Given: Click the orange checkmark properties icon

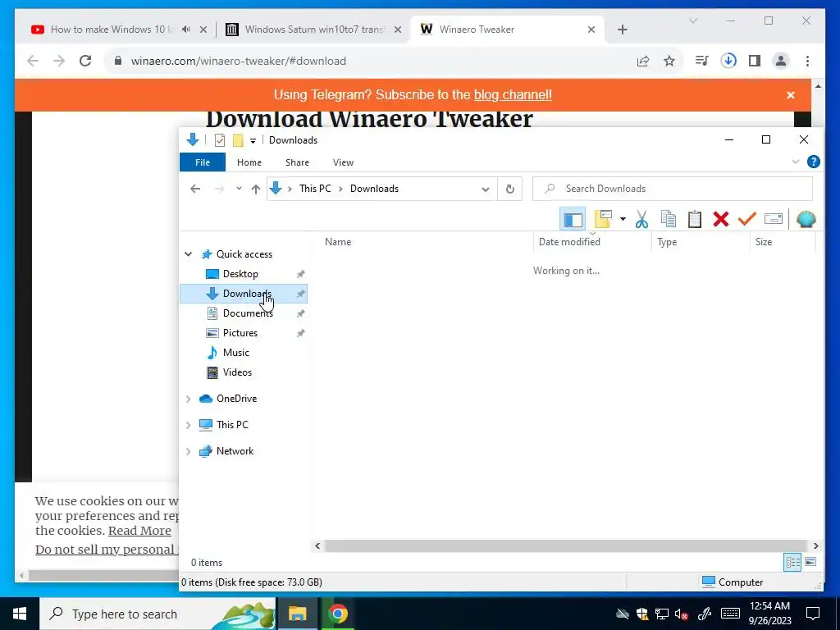Looking at the screenshot, I should click(746, 218).
